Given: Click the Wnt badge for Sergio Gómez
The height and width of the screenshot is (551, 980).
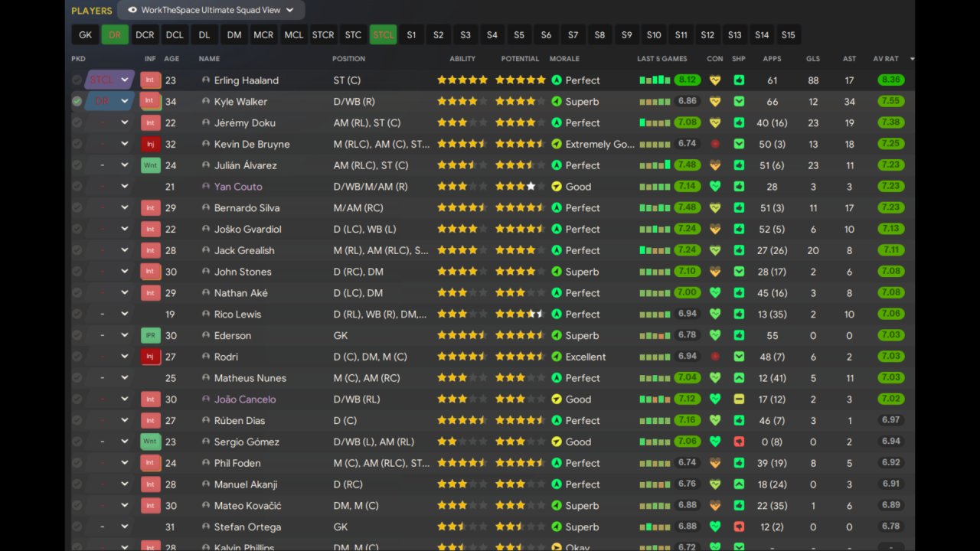Looking at the screenshot, I should click(x=150, y=442).
